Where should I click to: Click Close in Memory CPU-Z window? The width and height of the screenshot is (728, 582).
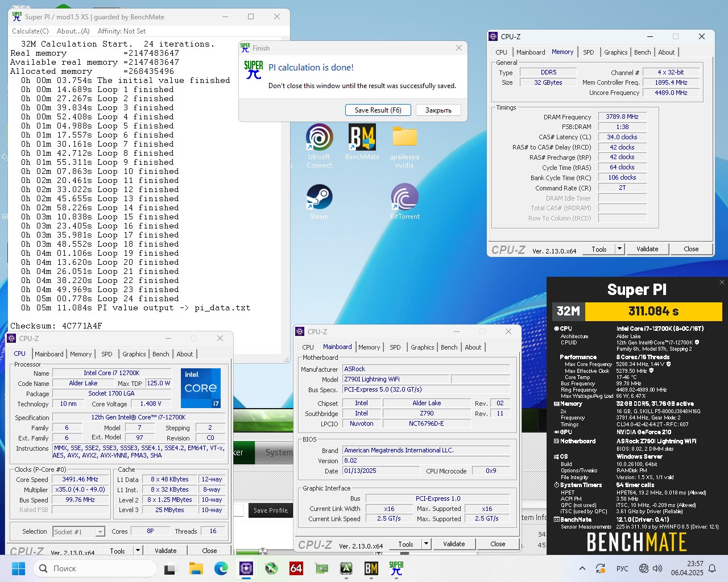pyautogui.click(x=691, y=249)
